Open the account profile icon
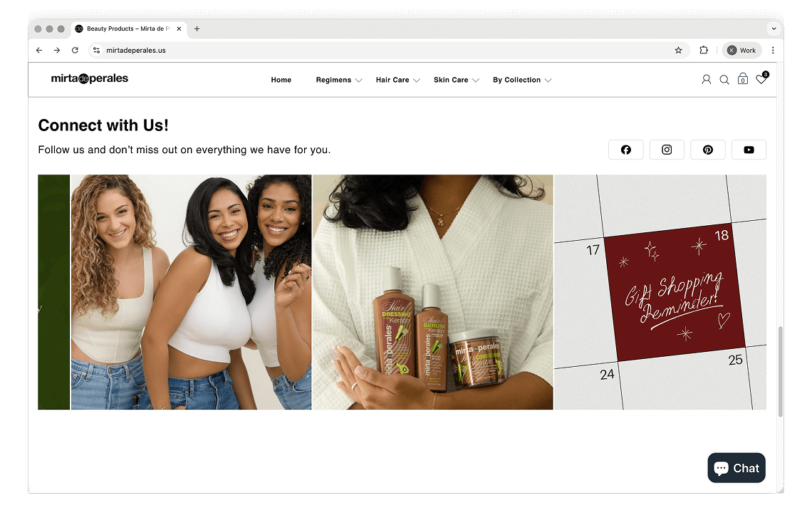Screen dimensions: 812x530 click(706, 79)
